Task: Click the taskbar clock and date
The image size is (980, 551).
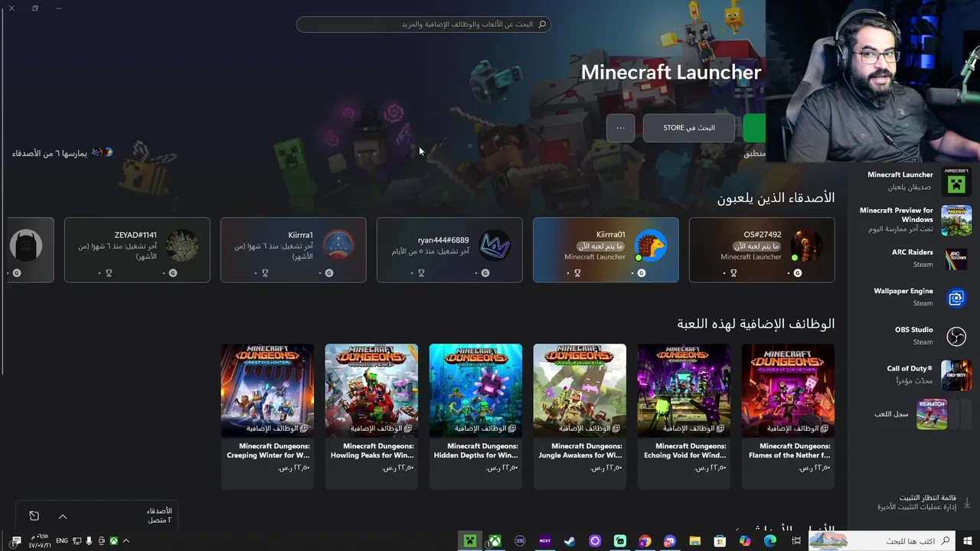Action: click(x=39, y=541)
